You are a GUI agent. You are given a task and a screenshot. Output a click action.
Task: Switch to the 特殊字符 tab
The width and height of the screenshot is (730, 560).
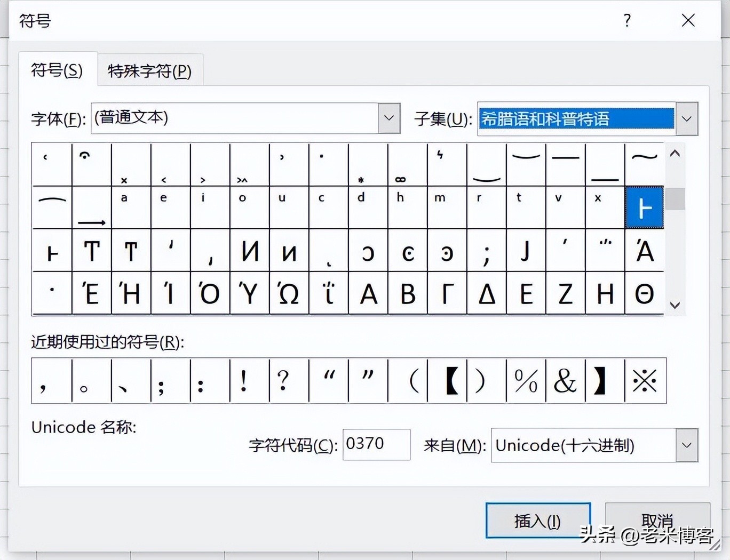coord(149,70)
